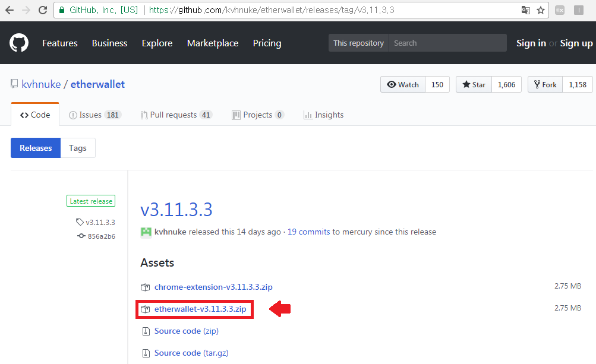596x364 pixels.
Task: Switch to the Code tab
Action: [x=35, y=115]
